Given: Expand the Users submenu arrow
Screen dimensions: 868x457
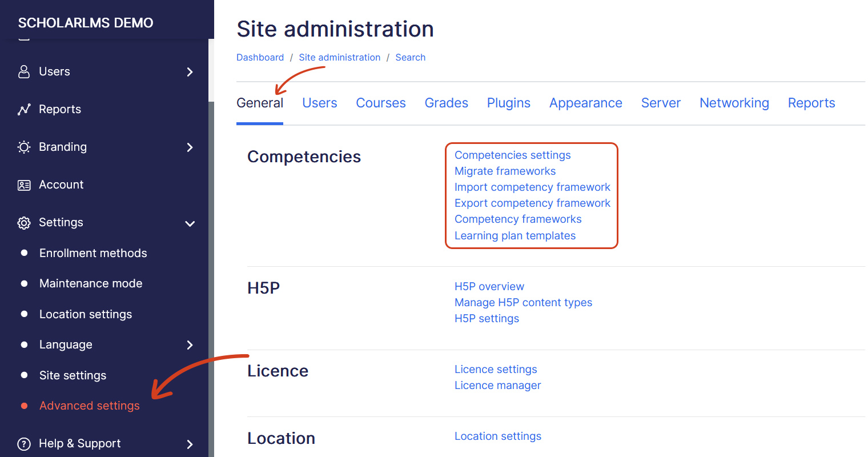Looking at the screenshot, I should pos(190,72).
